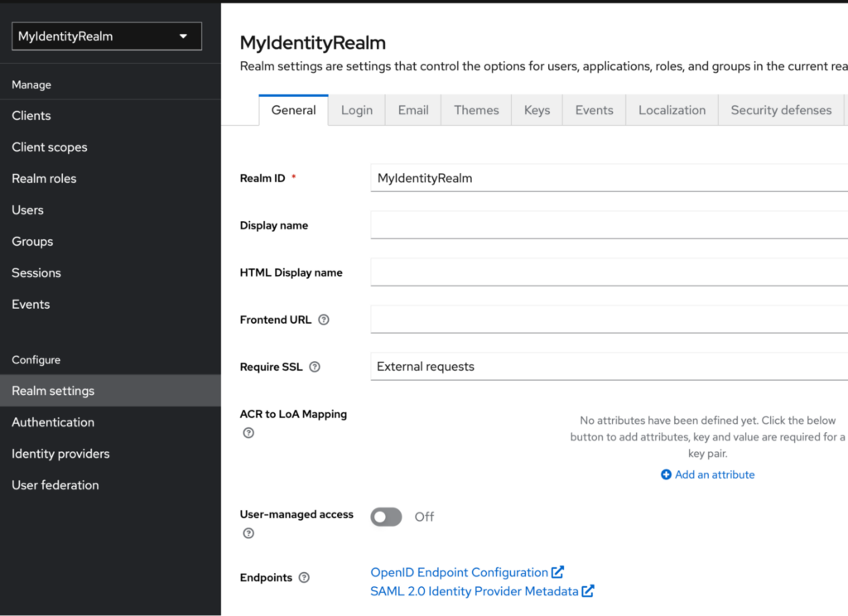This screenshot has height=616, width=848.
Task: Go to Client scopes in the sidebar
Action: click(110, 147)
